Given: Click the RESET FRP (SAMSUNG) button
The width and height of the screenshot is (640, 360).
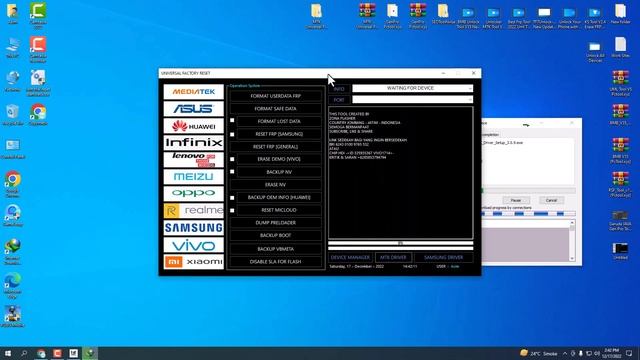Looking at the screenshot, I should coord(279,134).
